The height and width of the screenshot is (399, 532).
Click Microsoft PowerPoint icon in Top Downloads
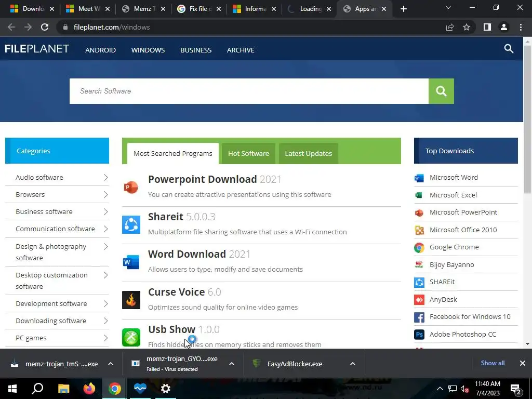coord(419,212)
